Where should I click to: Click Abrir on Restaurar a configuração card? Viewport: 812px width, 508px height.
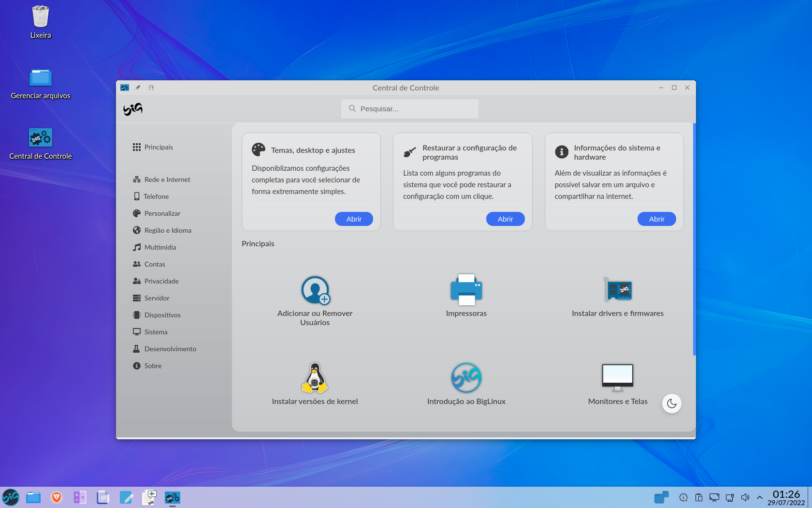tap(505, 219)
